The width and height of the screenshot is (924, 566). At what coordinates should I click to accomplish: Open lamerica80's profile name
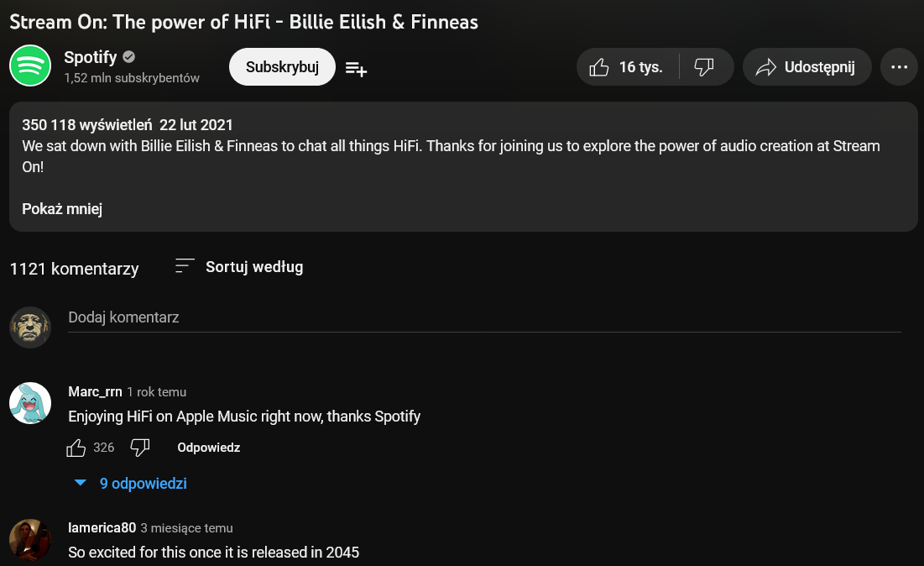pos(102,527)
